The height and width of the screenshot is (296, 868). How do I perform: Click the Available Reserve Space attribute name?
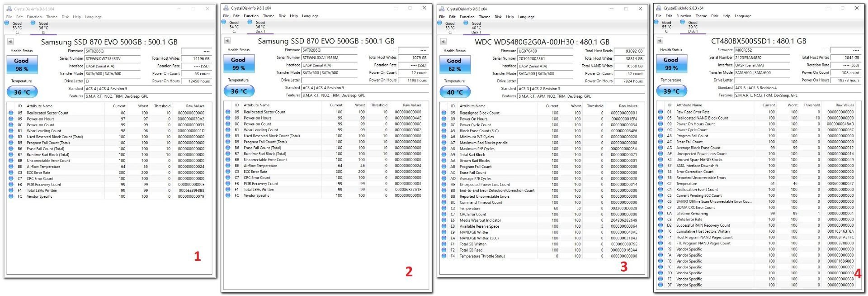click(x=479, y=226)
